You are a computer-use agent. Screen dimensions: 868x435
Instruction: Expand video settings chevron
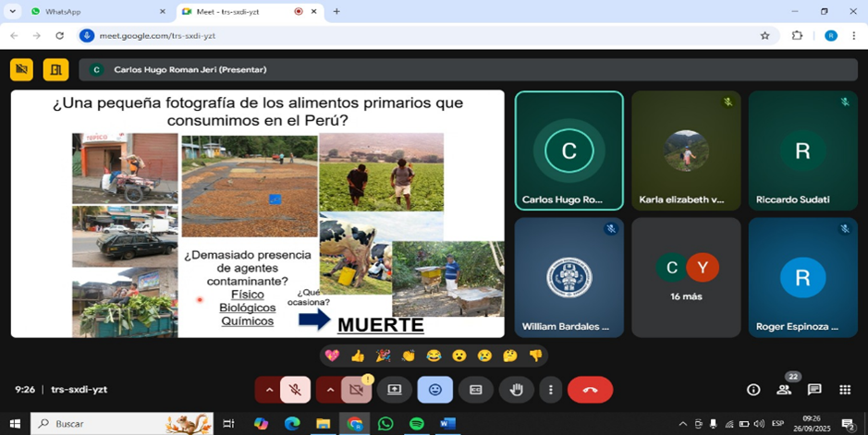tap(330, 390)
